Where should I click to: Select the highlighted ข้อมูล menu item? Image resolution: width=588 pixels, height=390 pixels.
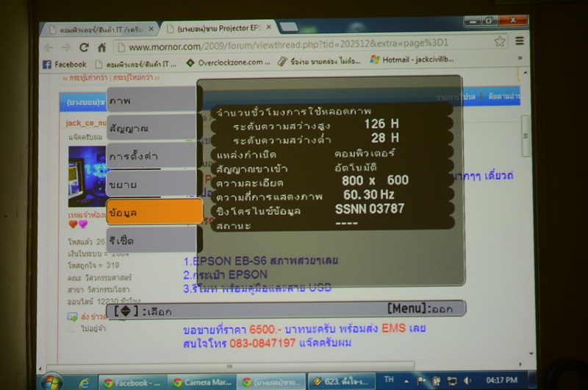154,212
